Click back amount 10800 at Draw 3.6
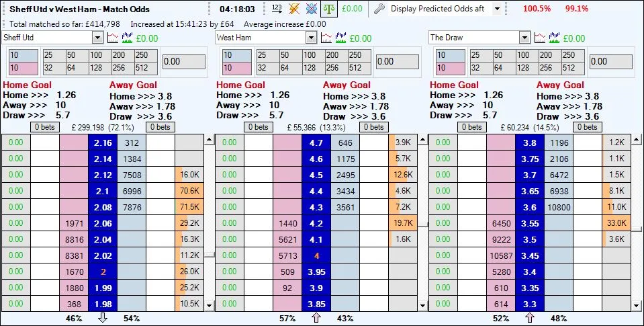Screen dimensions: 644x326 point(559,207)
